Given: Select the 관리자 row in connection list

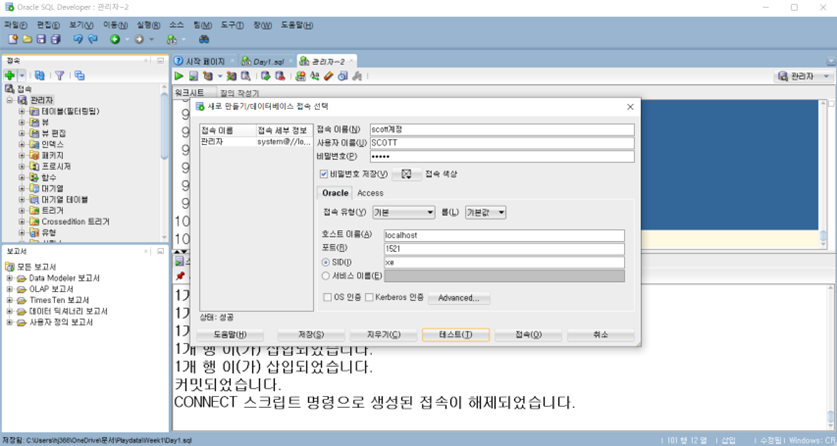Looking at the screenshot, I should point(256,142).
